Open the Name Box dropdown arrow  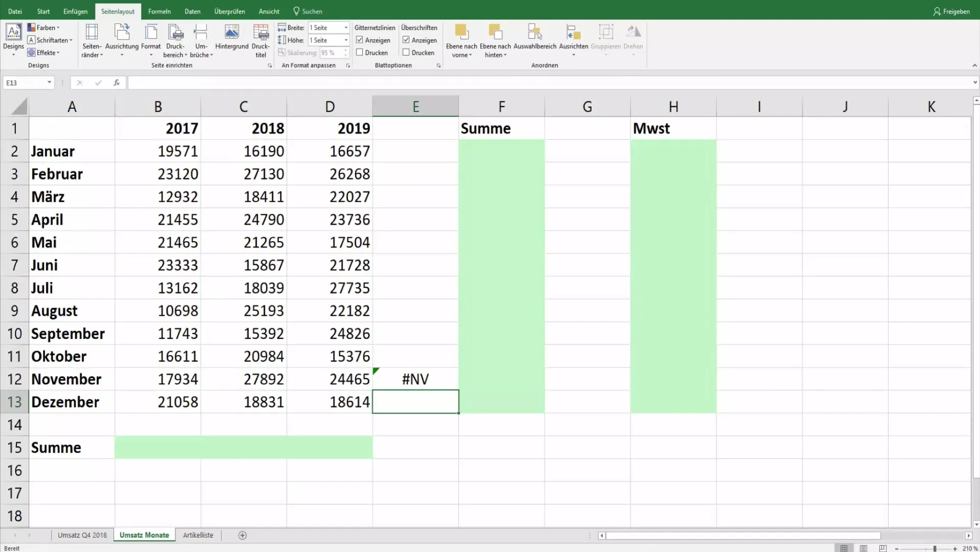tap(49, 82)
